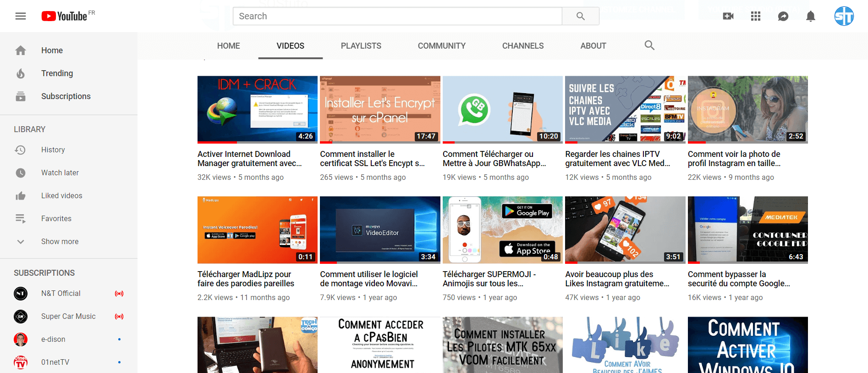The image size is (868, 373).
Task: Click the Super Car Music channel avatar
Action: coord(21,317)
